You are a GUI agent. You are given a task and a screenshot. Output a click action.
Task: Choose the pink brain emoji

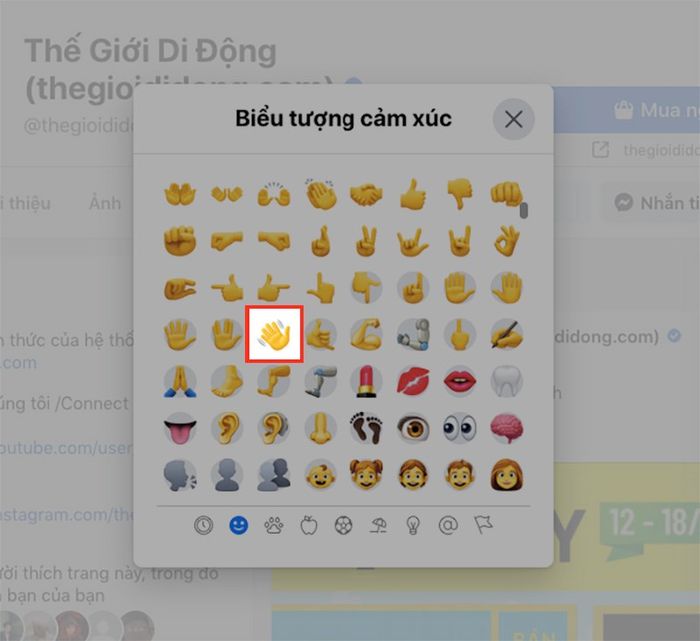click(x=506, y=428)
